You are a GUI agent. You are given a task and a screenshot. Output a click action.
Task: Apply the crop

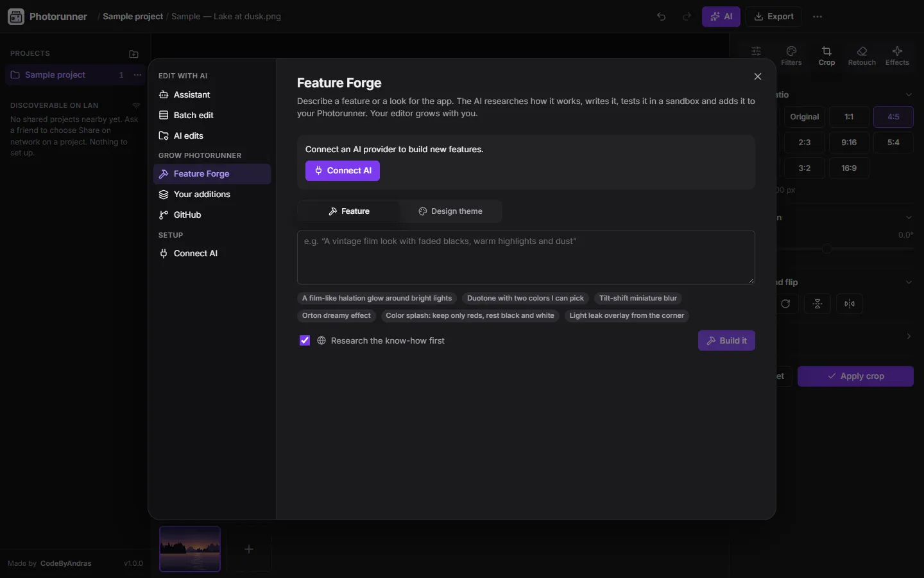855,376
